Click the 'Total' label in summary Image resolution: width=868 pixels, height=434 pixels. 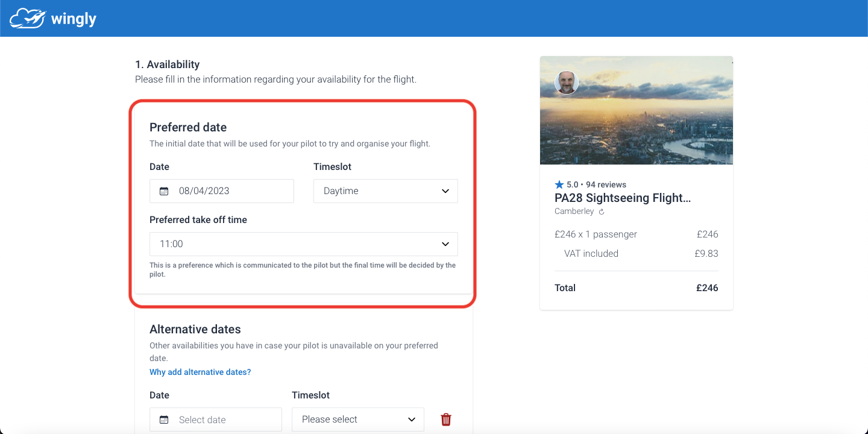pyautogui.click(x=565, y=288)
